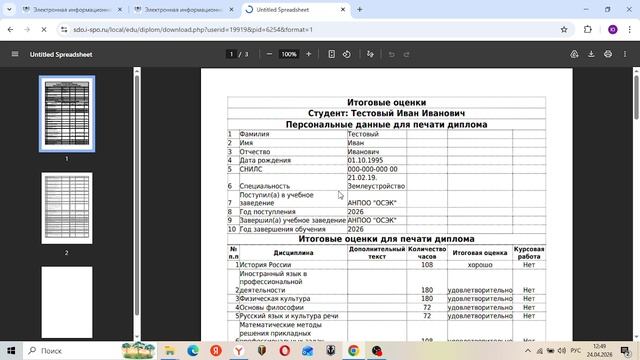Image resolution: width=640 pixels, height=360 pixels.
Task: Click the current page number field
Action: 231,54
